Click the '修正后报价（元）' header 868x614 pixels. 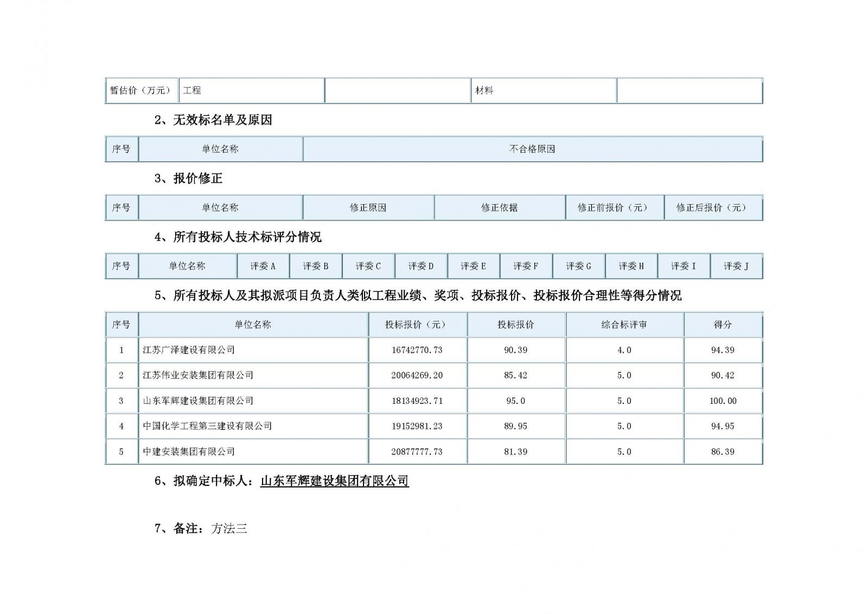(x=713, y=208)
